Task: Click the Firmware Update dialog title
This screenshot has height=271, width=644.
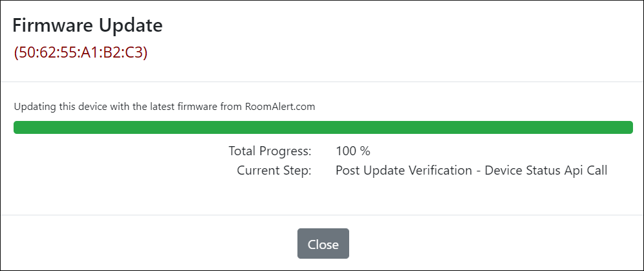Action: coord(87,26)
